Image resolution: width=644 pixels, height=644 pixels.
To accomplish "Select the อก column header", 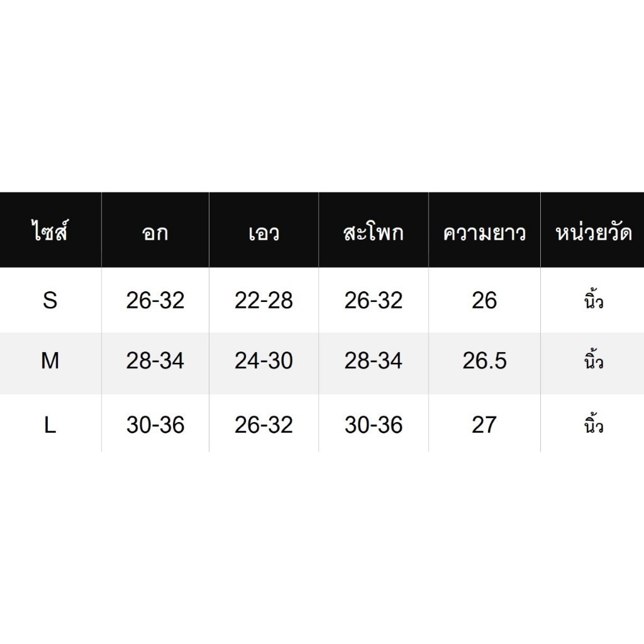I will click(155, 233).
